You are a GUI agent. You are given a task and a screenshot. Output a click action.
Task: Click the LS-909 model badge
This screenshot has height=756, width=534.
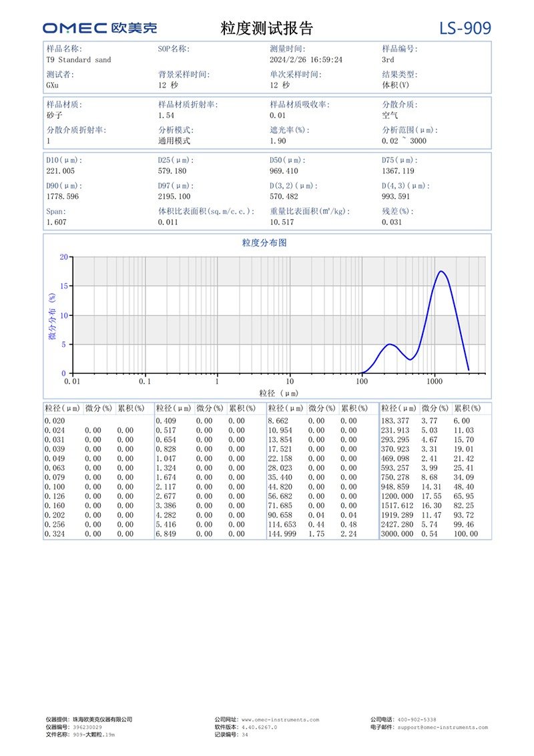tap(465, 27)
